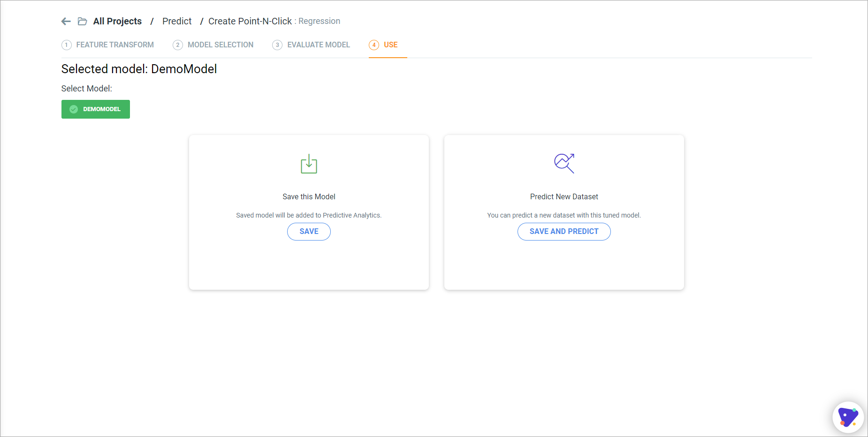Viewport: 868px width, 437px height.
Task: Click the folder icon beside All Projects
Action: 83,21
